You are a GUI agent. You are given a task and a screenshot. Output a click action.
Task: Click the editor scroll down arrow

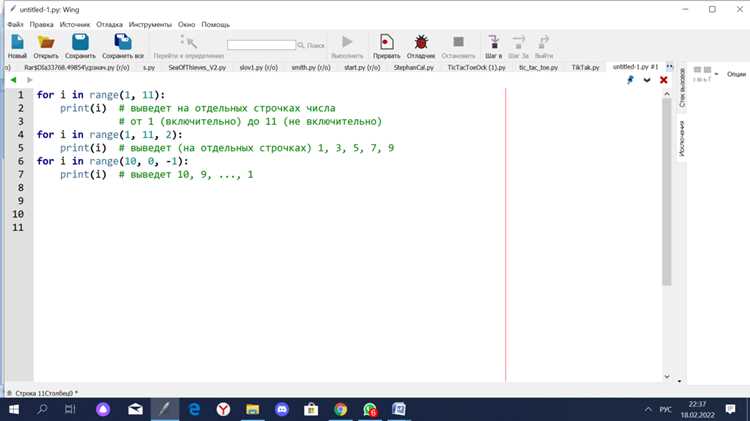[667, 377]
